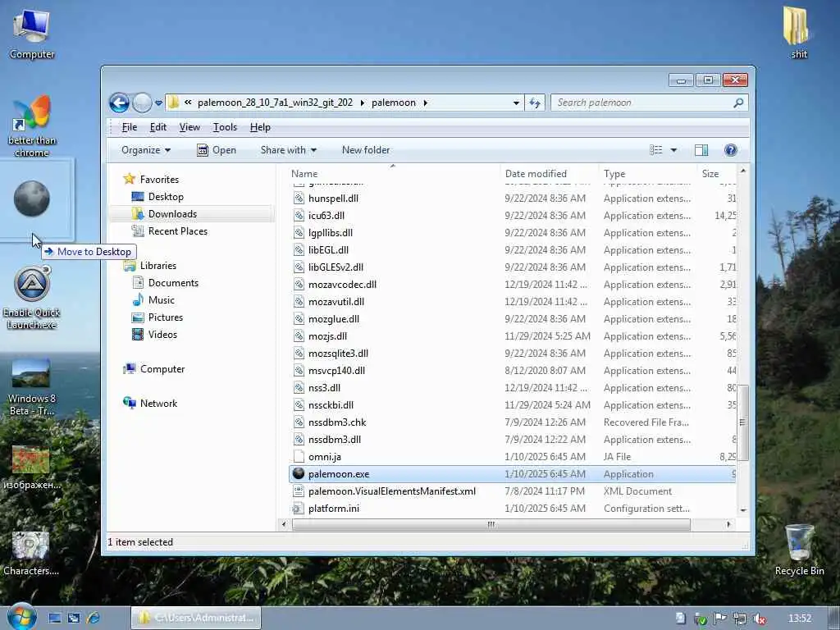Select icu63.dll file icon
Image resolution: width=840 pixels, height=630 pixels.
pos(299,216)
